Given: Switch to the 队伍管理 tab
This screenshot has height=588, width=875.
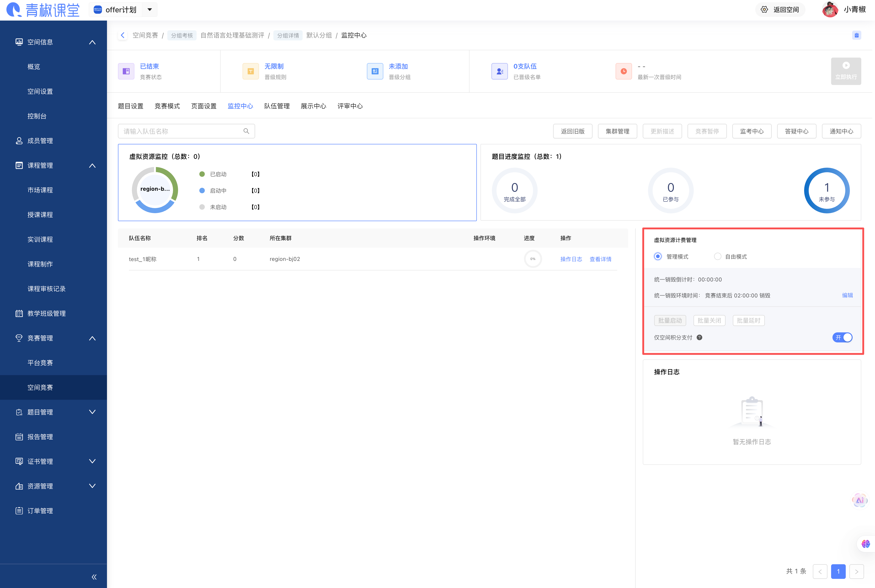Looking at the screenshot, I should tap(277, 106).
